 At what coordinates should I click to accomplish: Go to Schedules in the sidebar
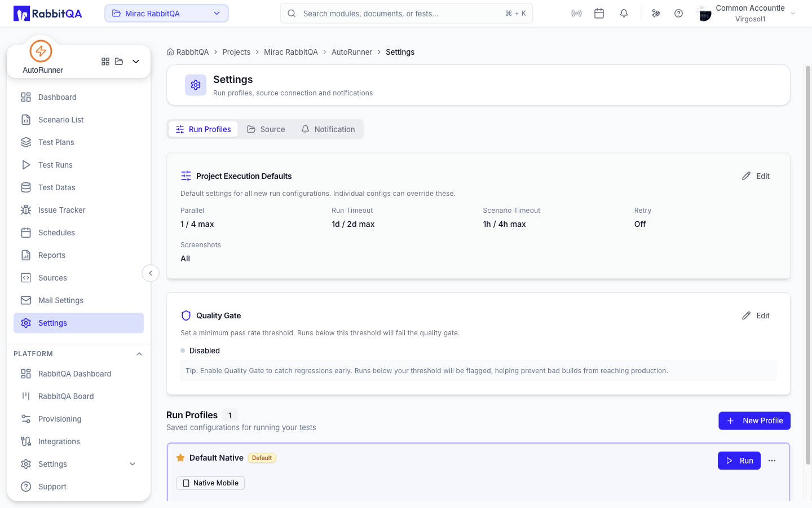78,233
